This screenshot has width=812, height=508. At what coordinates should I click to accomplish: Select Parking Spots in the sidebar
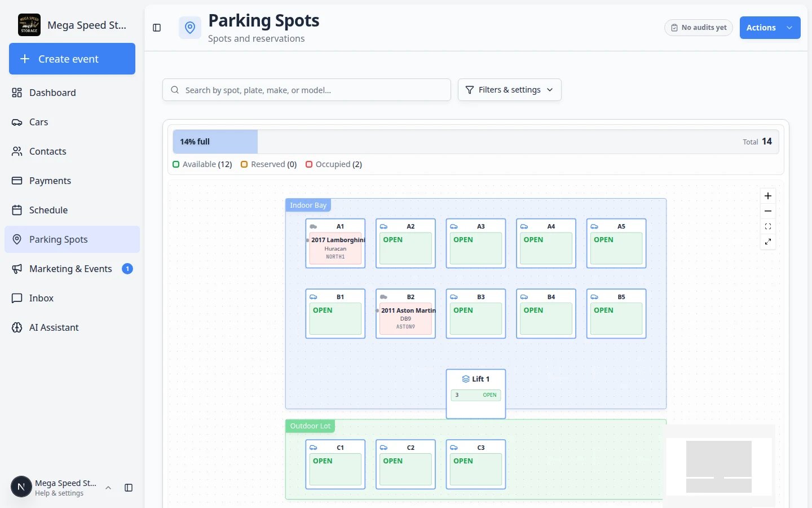(72, 239)
